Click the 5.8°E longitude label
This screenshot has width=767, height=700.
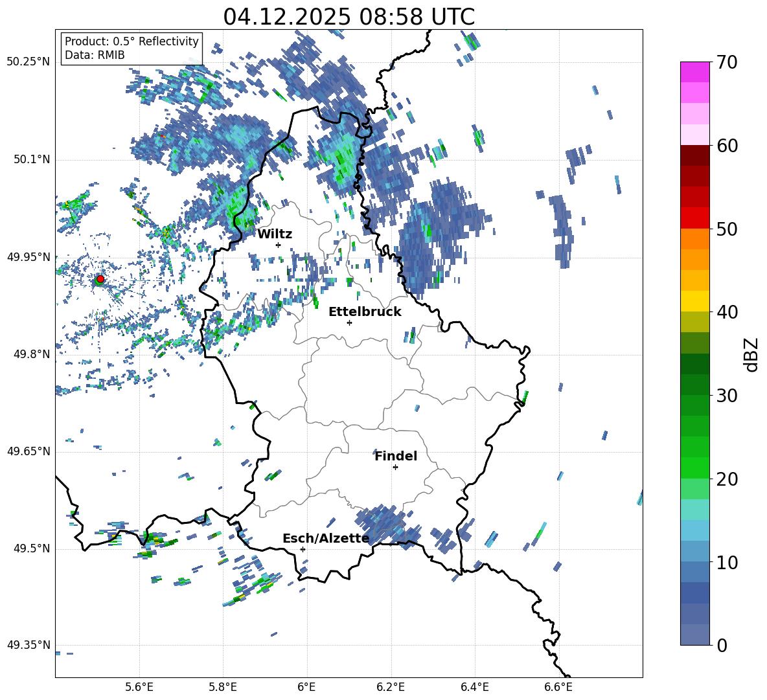point(223,687)
